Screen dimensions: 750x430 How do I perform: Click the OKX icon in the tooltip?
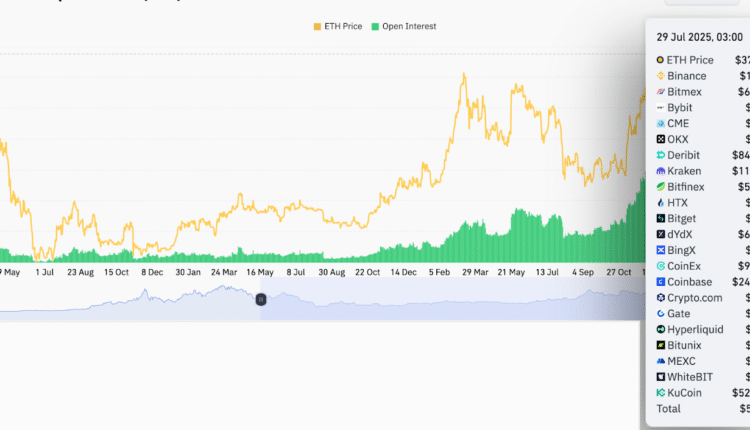coord(660,139)
